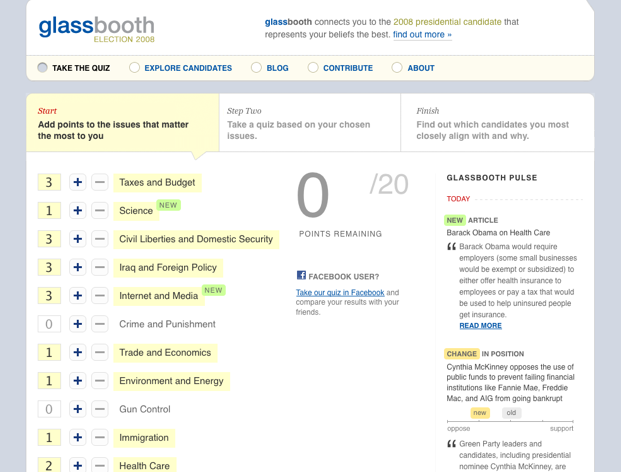Click the Facebook logo icon
Viewport: 621px width, 472px height.
[x=301, y=275]
